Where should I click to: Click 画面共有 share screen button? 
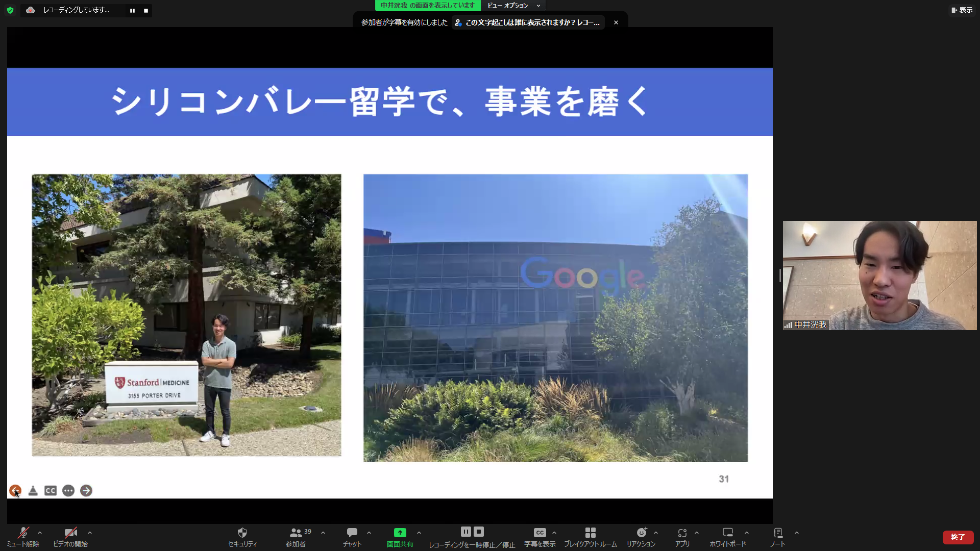pos(400,537)
